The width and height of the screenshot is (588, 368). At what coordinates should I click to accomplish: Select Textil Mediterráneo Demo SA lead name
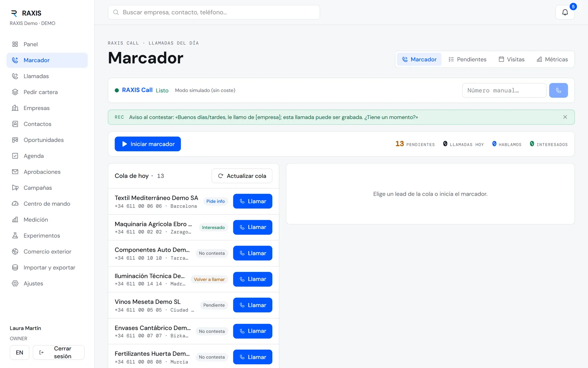(156, 198)
